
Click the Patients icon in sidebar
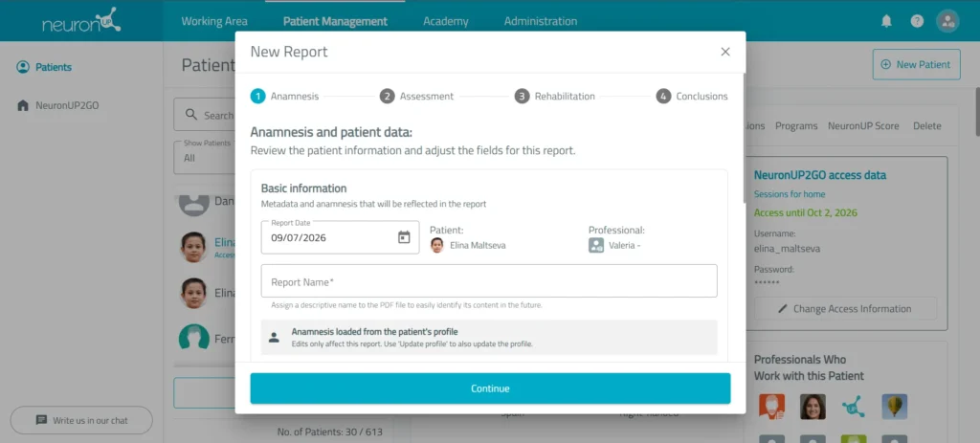coord(23,67)
